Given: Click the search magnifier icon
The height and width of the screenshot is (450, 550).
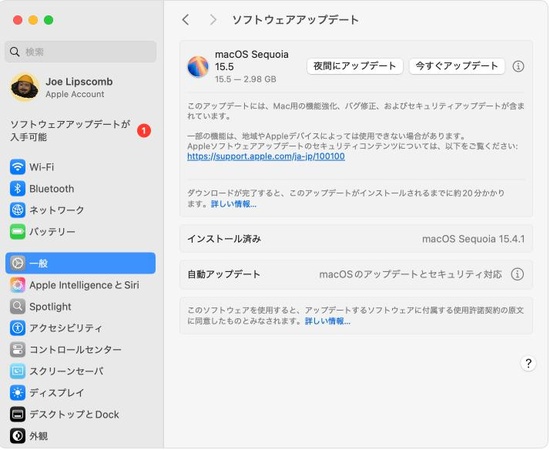Looking at the screenshot, I should (15, 52).
